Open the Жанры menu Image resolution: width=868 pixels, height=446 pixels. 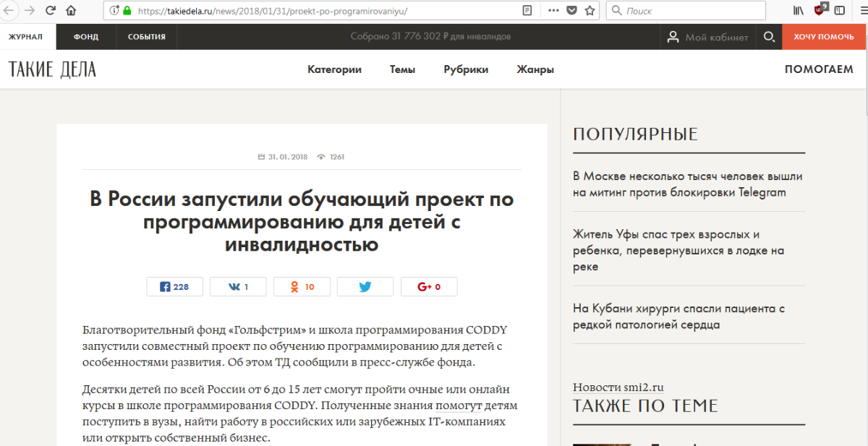pos(535,69)
